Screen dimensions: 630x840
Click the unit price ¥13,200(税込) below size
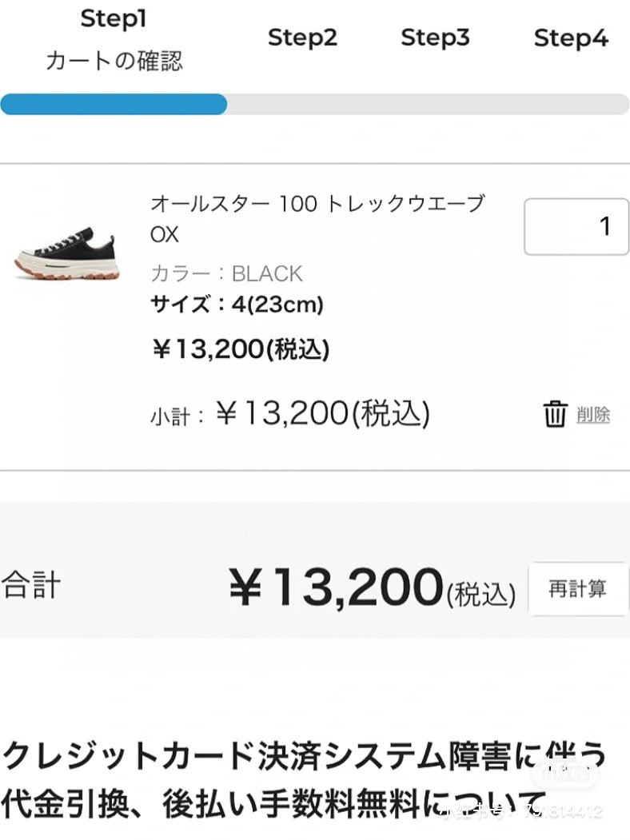click(x=240, y=348)
